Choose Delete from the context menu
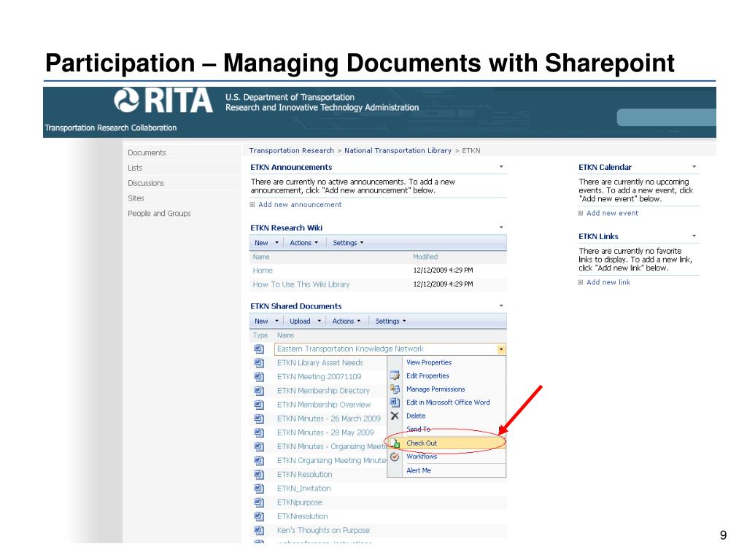 point(416,416)
